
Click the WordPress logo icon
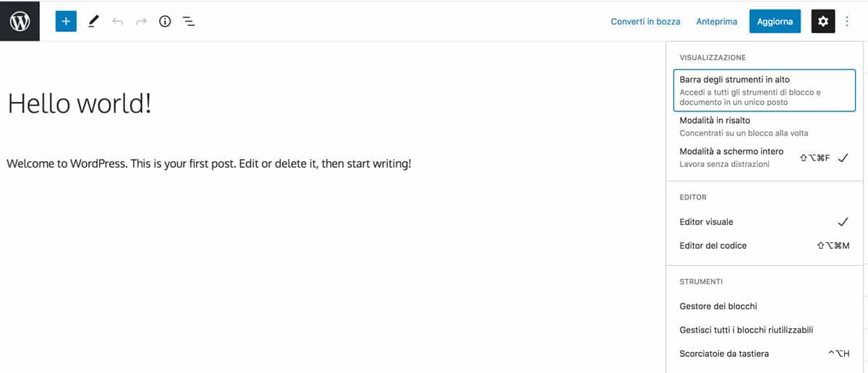[x=20, y=21]
